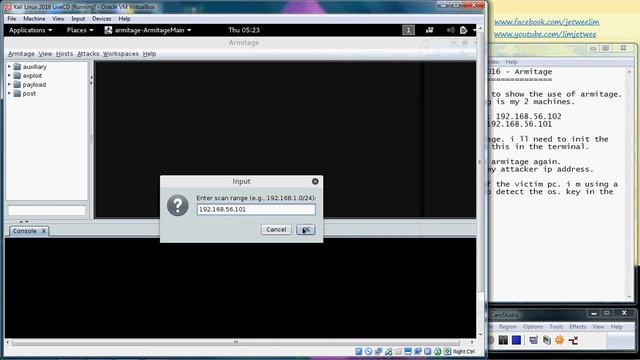Viewport: 640px width, 360px height.
Task: Click the recording camera icon in Kali top bar
Action: pos(429,30)
